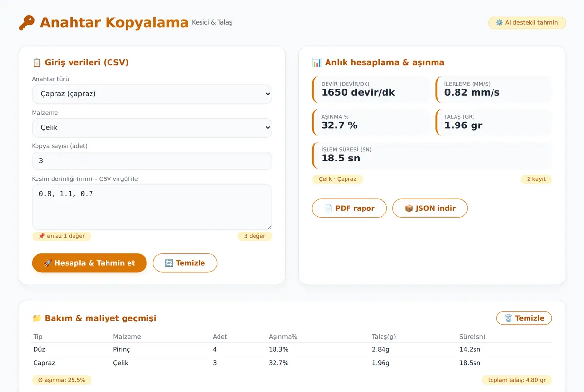Click the 'Adet' column header
The height and width of the screenshot is (392, 584).
coord(220,337)
